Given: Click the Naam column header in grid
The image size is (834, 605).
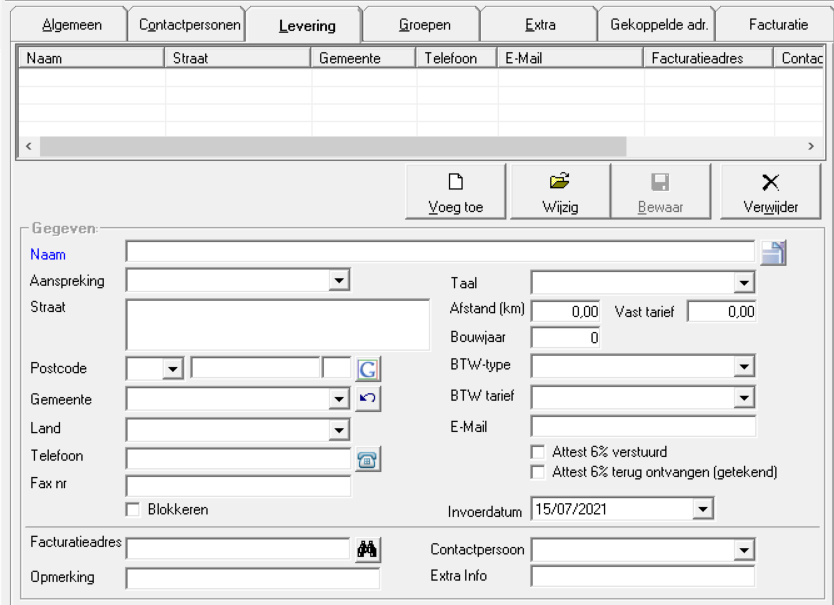Looking at the screenshot, I should [91, 58].
